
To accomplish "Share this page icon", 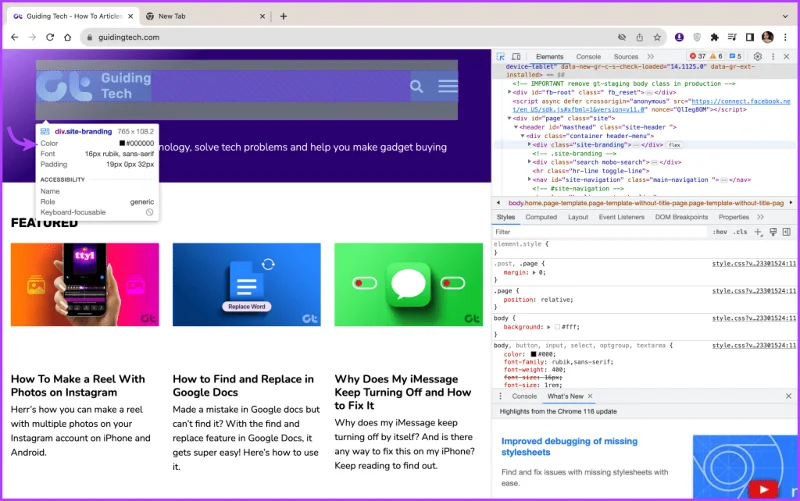I will (639, 37).
